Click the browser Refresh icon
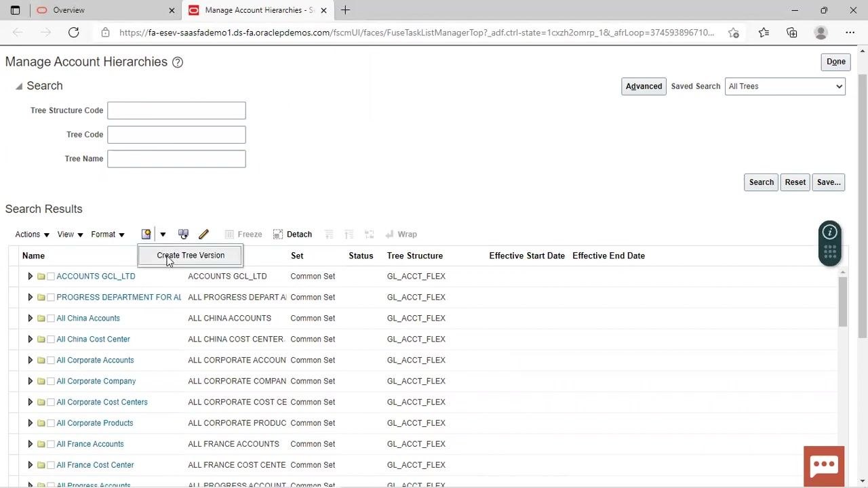Image resolution: width=868 pixels, height=488 pixels. pos(74,33)
